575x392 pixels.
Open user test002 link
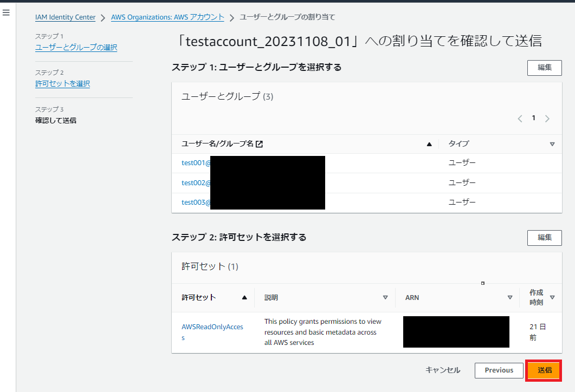[196, 183]
